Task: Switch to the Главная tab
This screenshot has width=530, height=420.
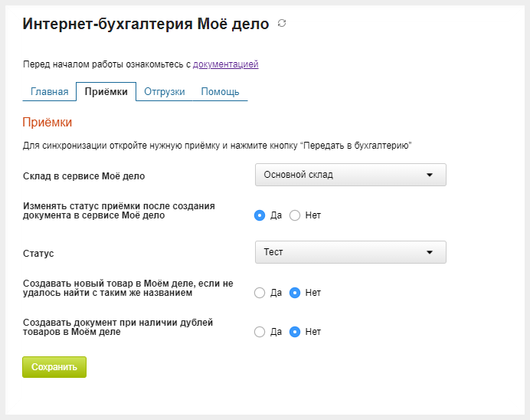Action: 50,92
